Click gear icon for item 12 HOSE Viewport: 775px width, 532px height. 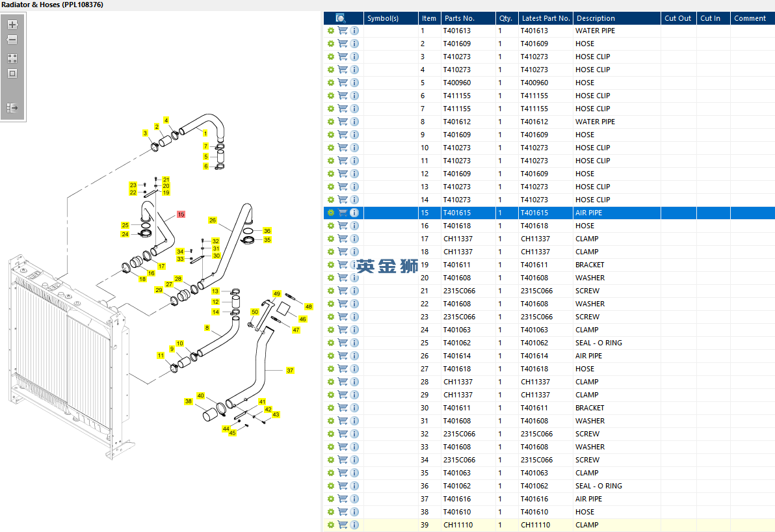click(331, 174)
